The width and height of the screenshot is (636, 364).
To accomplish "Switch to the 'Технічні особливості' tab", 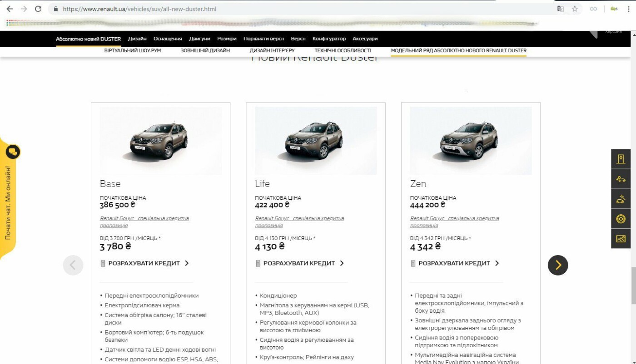I will pyautogui.click(x=343, y=50).
